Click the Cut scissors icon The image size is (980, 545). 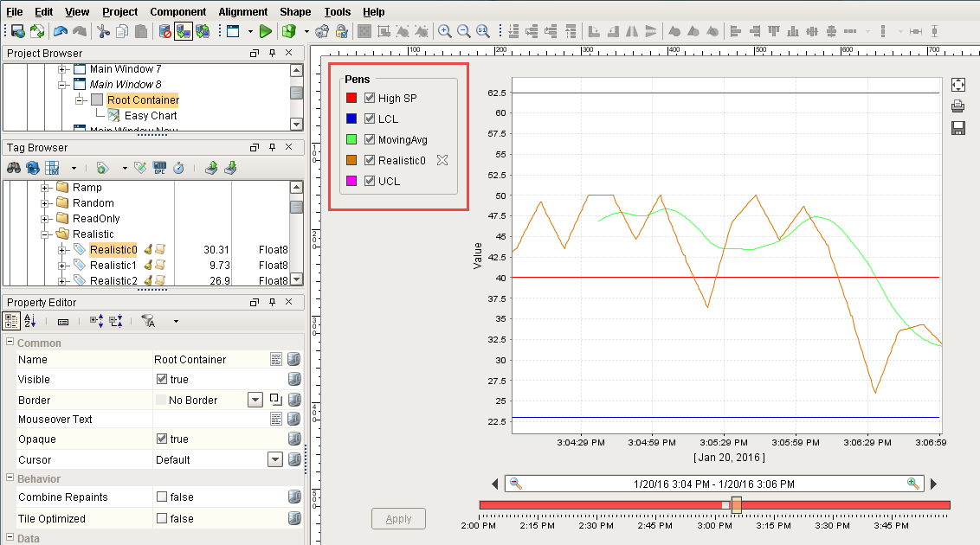(x=103, y=31)
